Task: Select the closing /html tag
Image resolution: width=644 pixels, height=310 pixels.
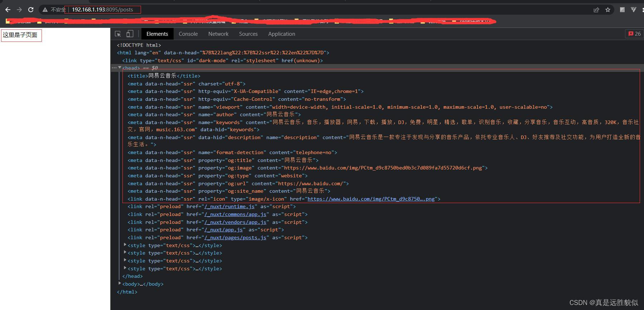Action: 127,292
